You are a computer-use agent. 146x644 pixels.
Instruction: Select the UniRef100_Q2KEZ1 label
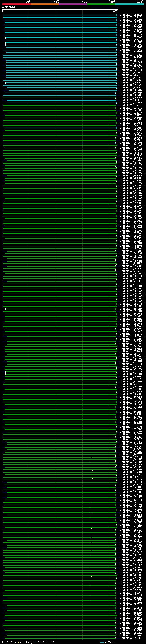coord(131,527)
